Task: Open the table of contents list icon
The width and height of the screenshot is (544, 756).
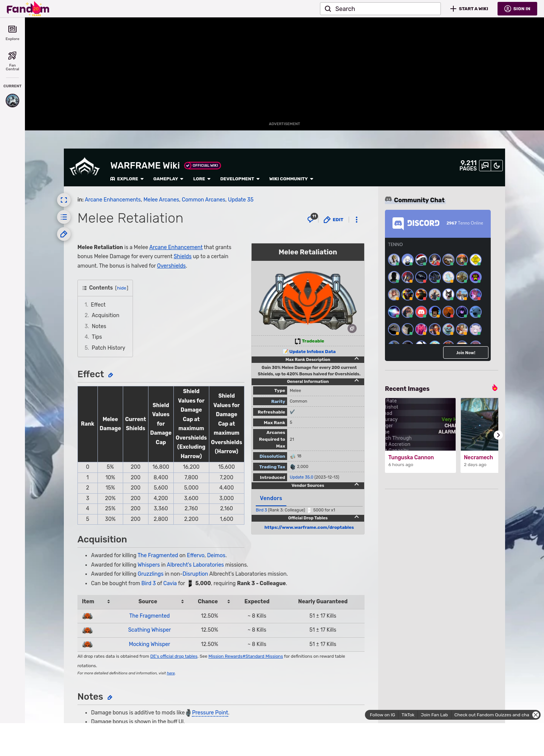Action: click(64, 217)
